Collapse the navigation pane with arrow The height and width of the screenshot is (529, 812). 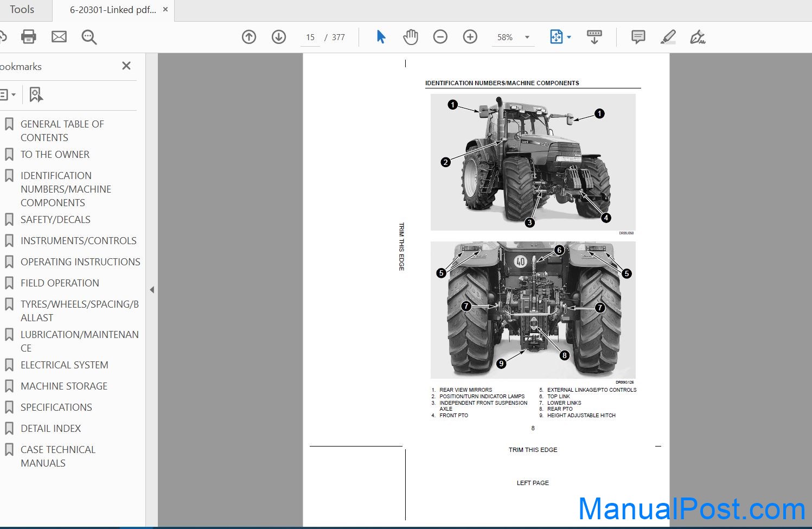pyautogui.click(x=152, y=290)
